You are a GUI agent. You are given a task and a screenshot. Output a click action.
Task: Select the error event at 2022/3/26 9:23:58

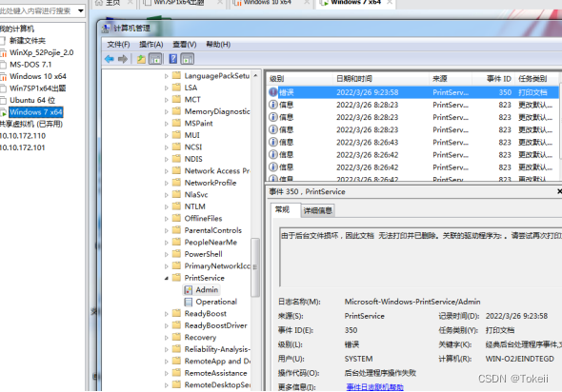pos(412,92)
